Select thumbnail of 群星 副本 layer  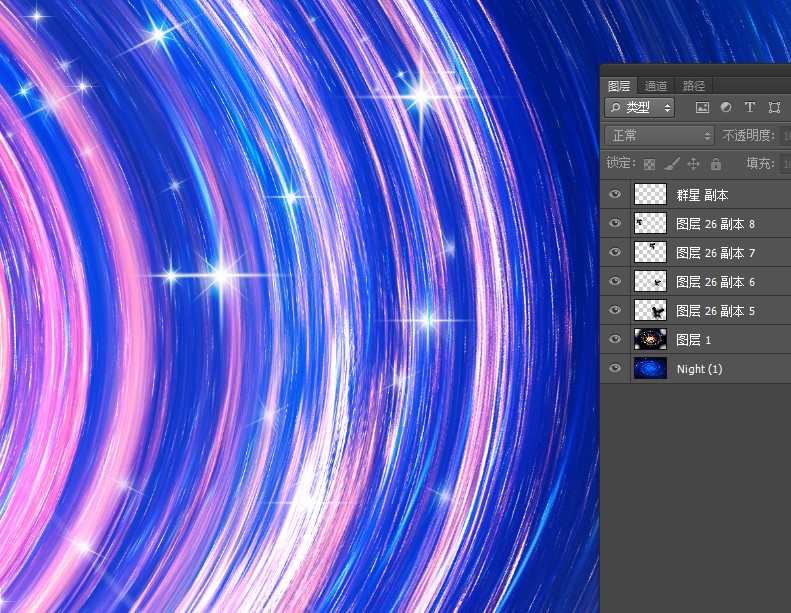[650, 194]
